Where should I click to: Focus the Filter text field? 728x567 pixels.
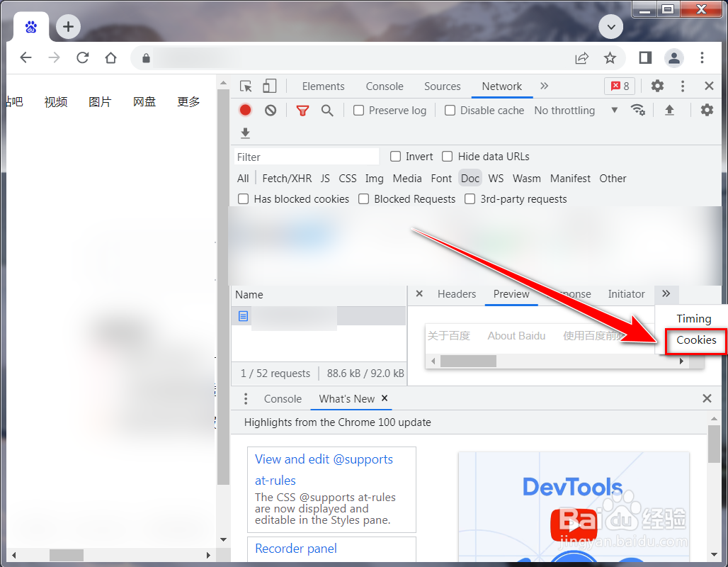point(307,157)
